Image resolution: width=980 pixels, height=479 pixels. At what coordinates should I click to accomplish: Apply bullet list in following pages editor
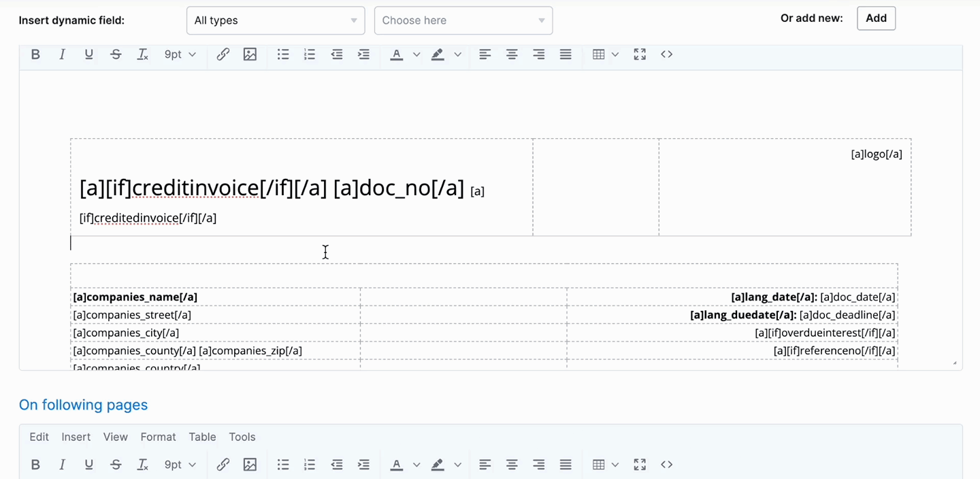[283, 465]
